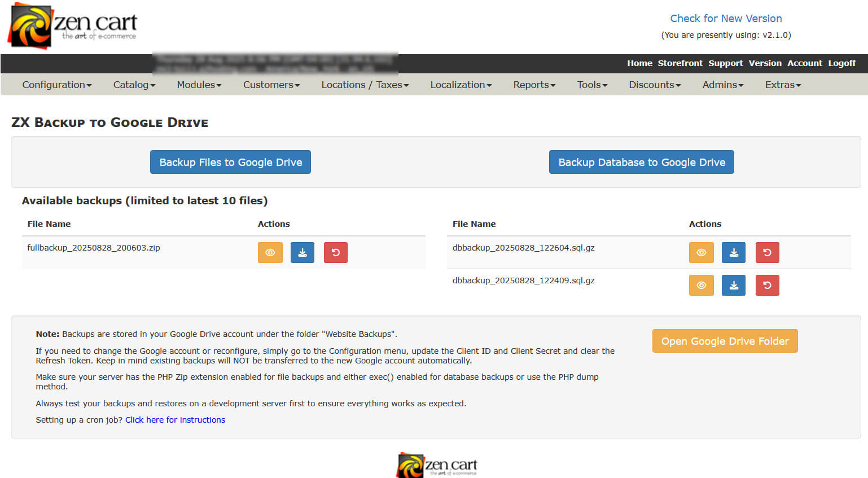Click Backup Files to Google Drive
The image size is (868, 478).
[230, 162]
